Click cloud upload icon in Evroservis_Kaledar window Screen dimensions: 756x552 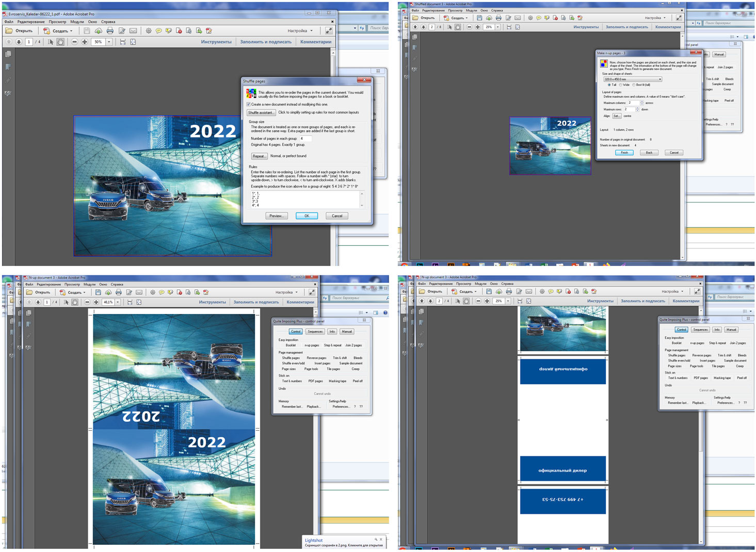point(98,31)
